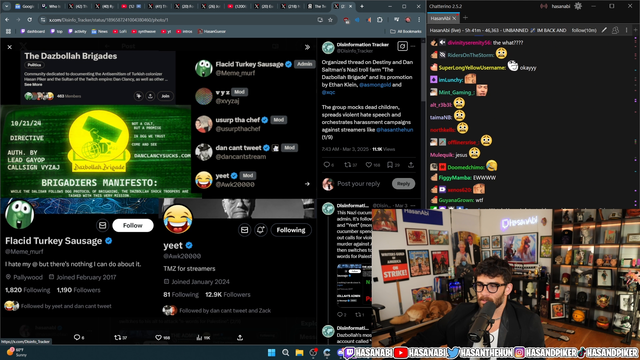Screen dimensions: 640x360
Task: Click the browser back arrow
Action: point(7,20)
